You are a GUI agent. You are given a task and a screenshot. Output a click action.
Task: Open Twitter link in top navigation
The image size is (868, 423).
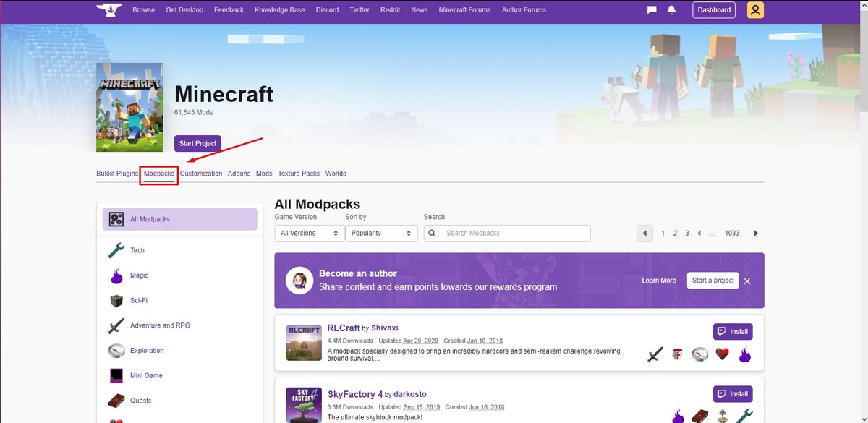coord(359,10)
